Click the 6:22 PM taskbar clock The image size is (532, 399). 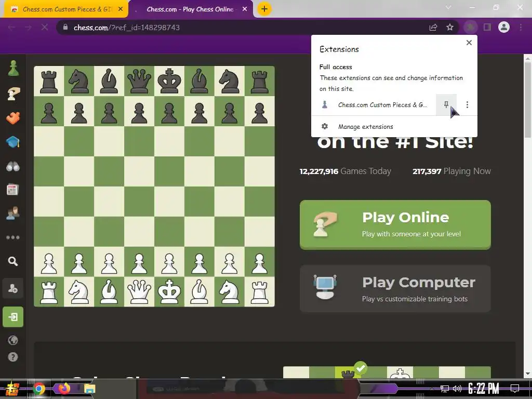click(484, 389)
